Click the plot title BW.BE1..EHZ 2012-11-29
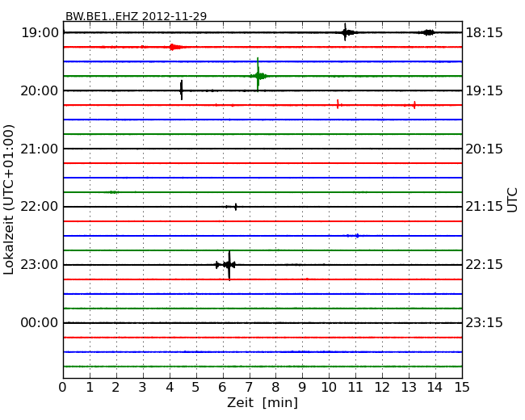The height and width of the screenshot is (420, 525). pyautogui.click(x=136, y=16)
